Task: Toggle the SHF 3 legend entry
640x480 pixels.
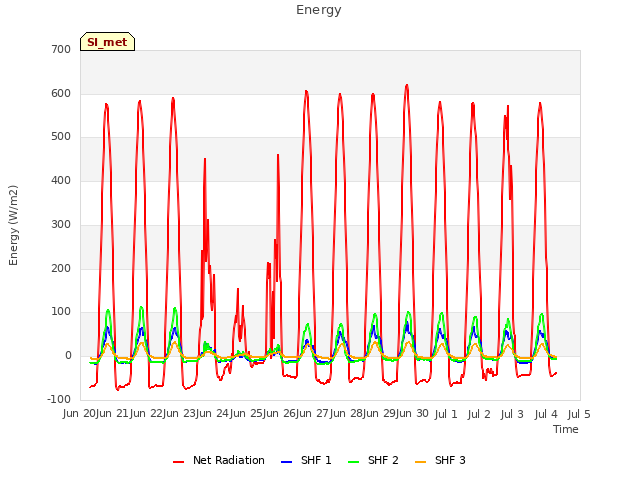Action: coord(440,460)
